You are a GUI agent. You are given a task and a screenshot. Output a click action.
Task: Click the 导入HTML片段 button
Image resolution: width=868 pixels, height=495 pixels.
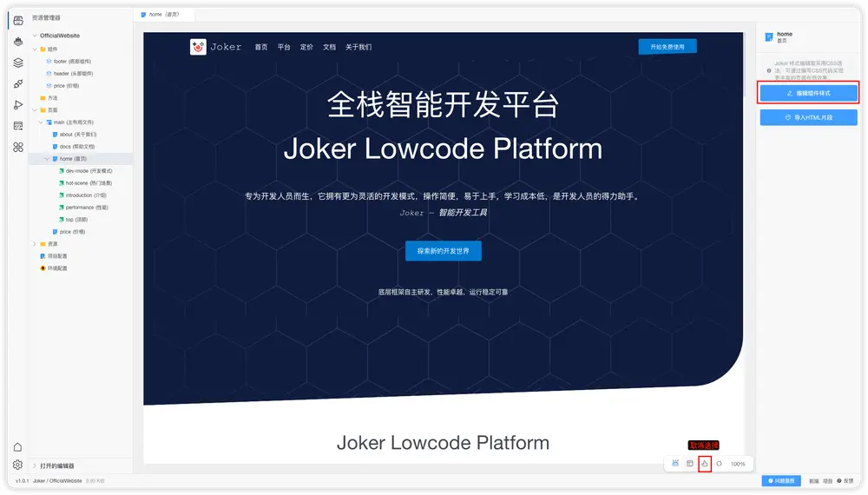[x=808, y=117]
